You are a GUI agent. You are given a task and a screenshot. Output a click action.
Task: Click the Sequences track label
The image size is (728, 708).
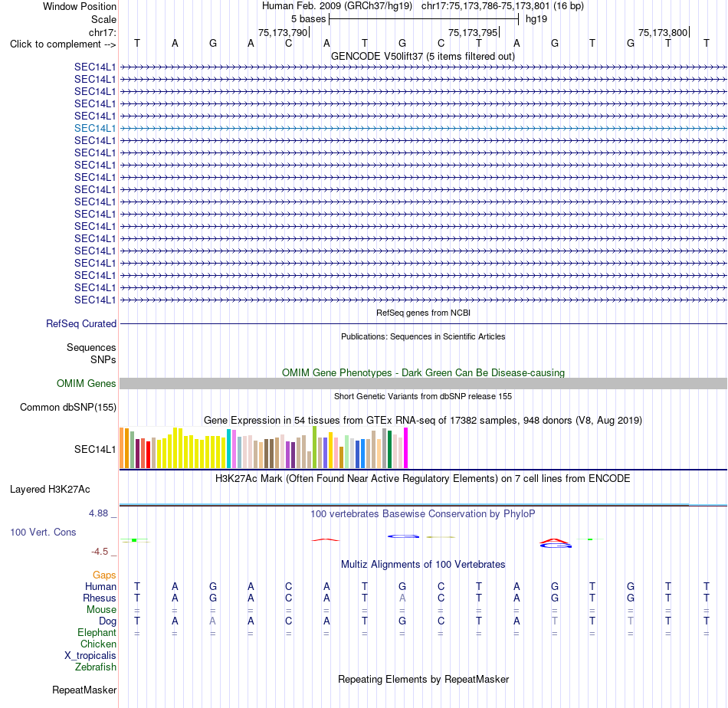91,347
